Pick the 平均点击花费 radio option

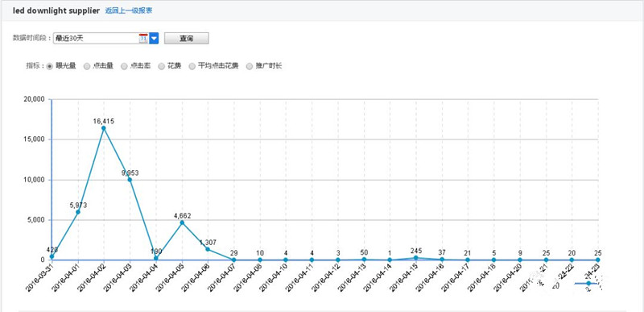click(x=192, y=66)
